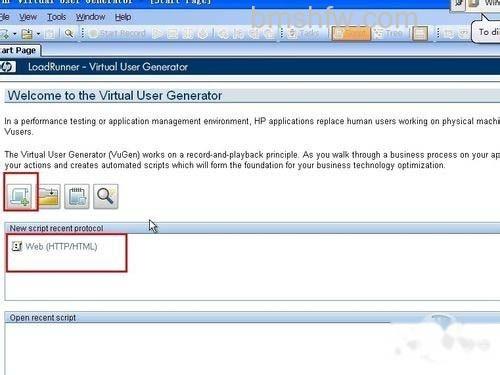The width and height of the screenshot is (500, 375).
Task: Click the Tasks toolbar button
Action: pyautogui.click(x=303, y=33)
